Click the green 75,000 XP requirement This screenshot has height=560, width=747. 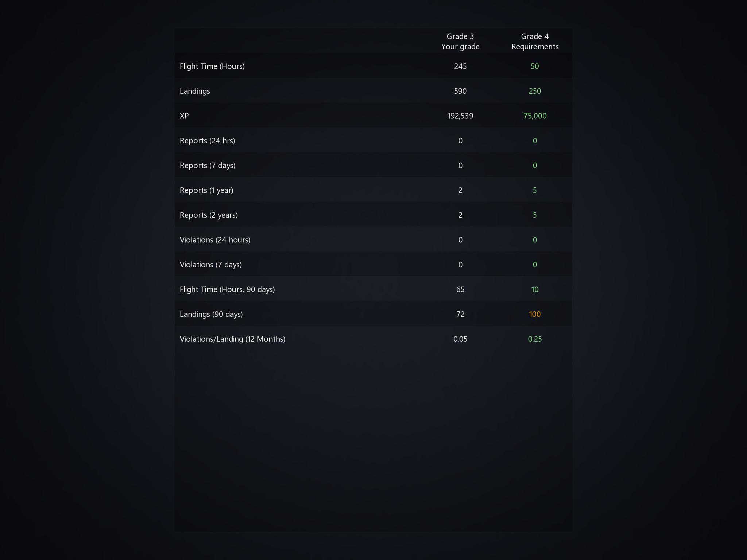tap(535, 116)
